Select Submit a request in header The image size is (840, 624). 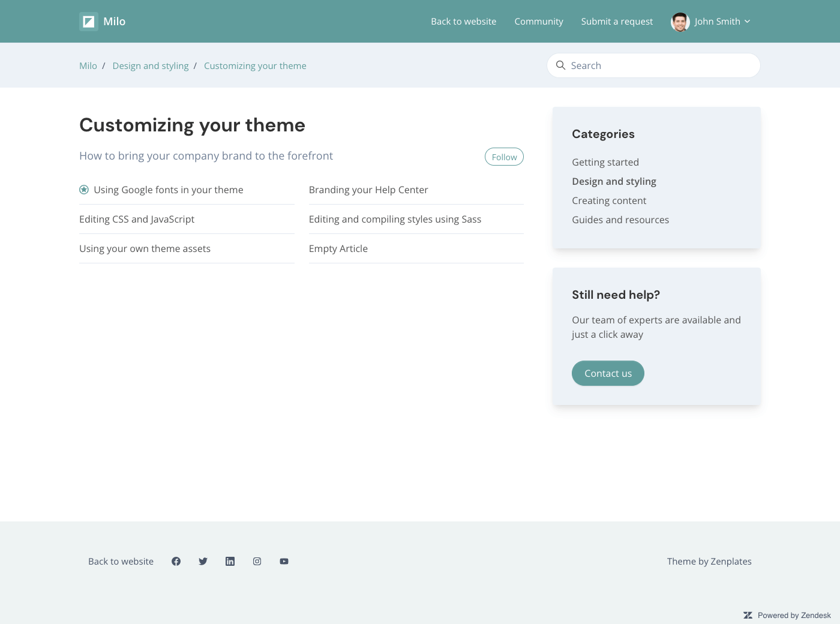tap(617, 22)
